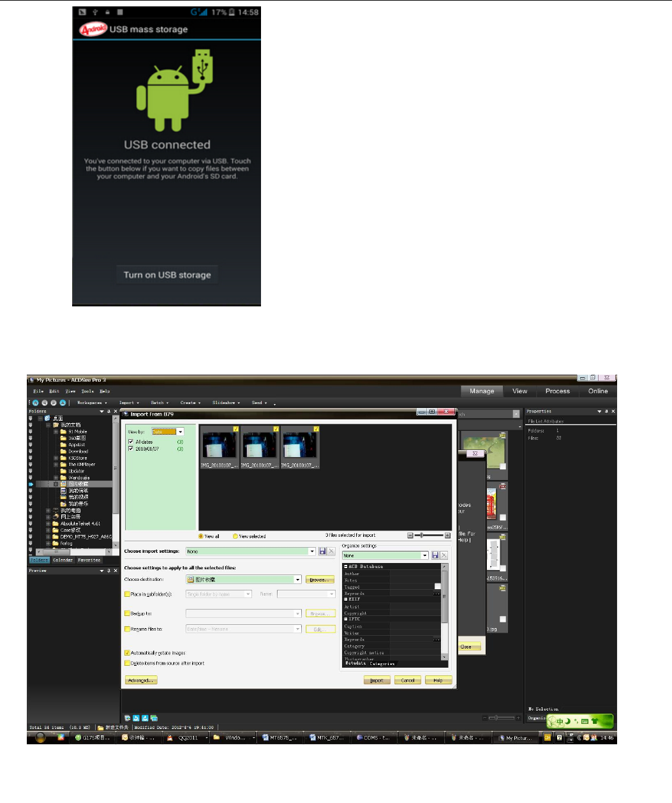This screenshot has width=672, height=803.
Task: Switch to the Categories tab in organize settings
Action: click(x=382, y=664)
